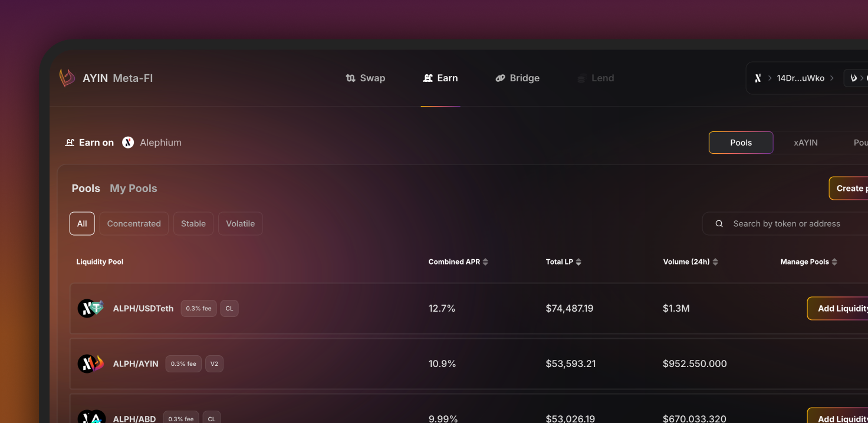868x423 pixels.
Task: Sort by Volume (24h) column
Action: [x=715, y=262]
